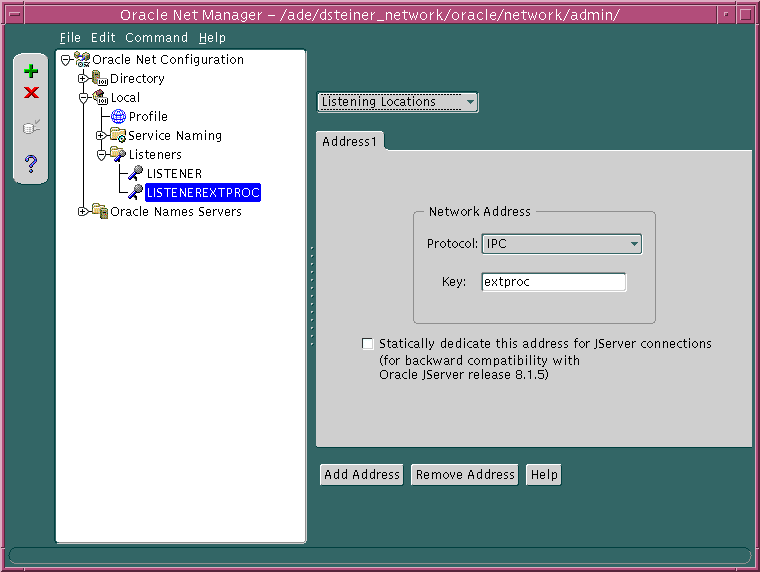Select the Oracle Names Servers label

(176, 211)
